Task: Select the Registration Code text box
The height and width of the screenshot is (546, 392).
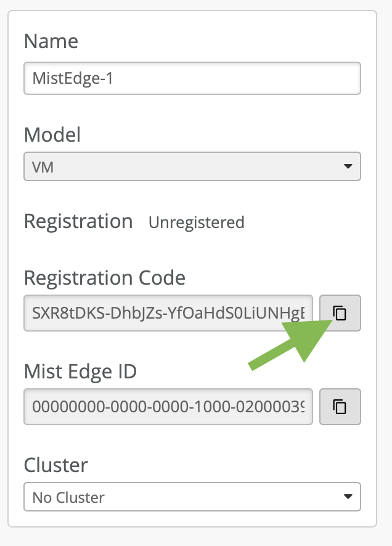Action: tap(168, 313)
